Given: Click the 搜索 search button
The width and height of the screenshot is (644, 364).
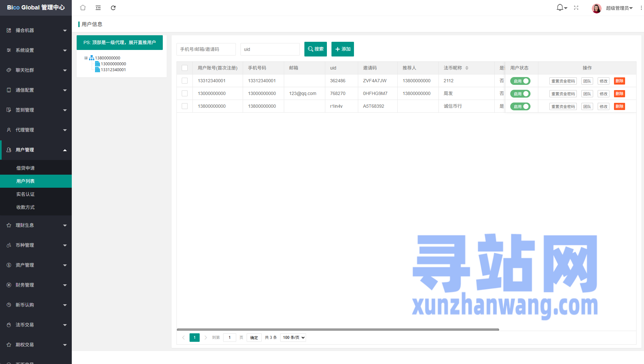Looking at the screenshot, I should point(315,49).
